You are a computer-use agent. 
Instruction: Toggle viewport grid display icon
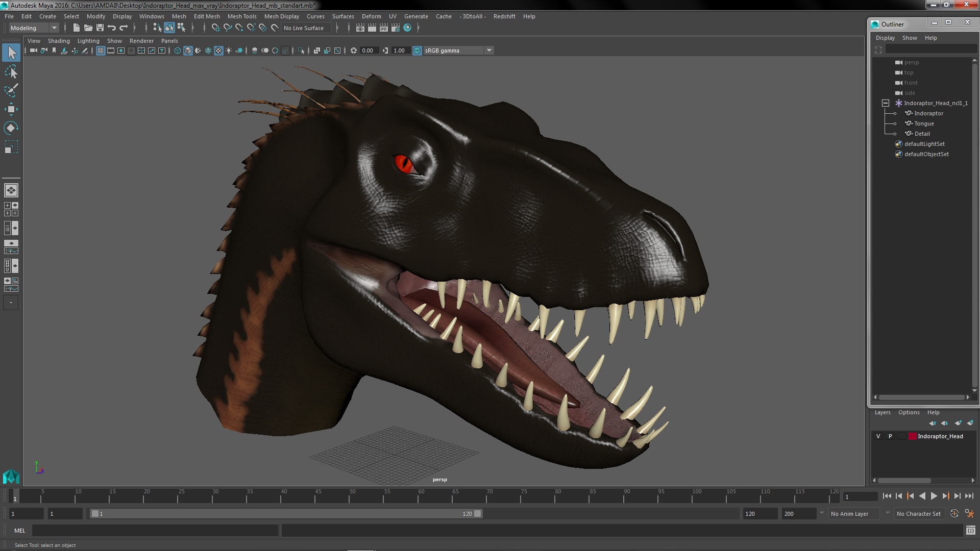tap(101, 51)
